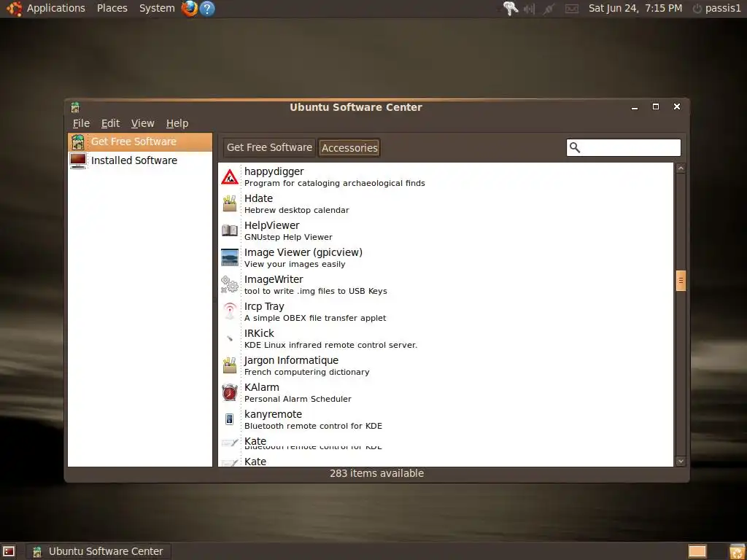Click the Accessories breadcrumb button
The image size is (747, 560).
click(x=349, y=147)
